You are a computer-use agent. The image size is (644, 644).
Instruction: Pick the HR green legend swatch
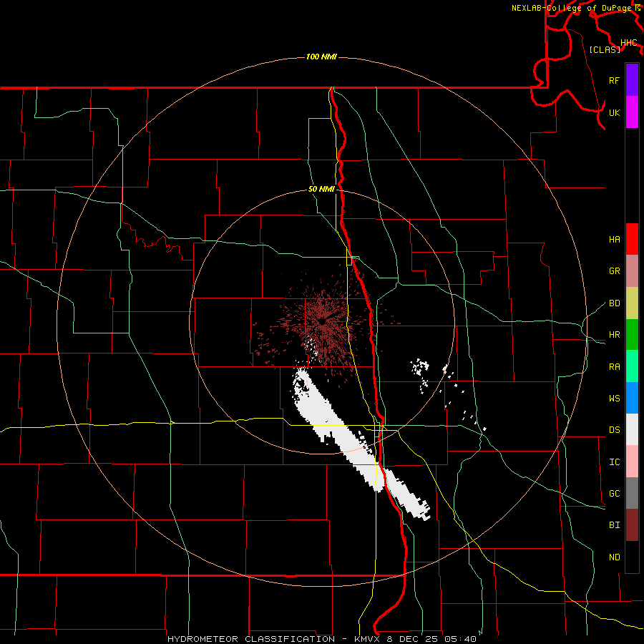[x=632, y=335]
